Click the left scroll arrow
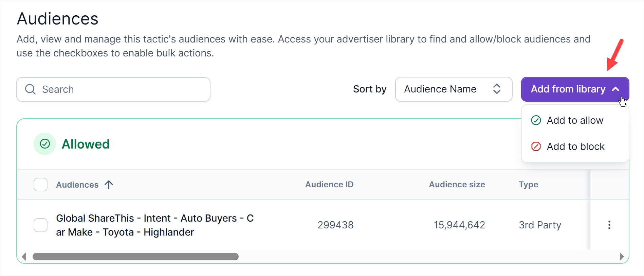The image size is (644, 276). tap(24, 257)
